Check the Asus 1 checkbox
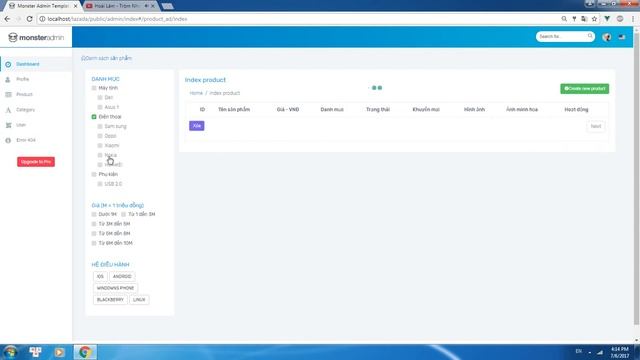 100,107
